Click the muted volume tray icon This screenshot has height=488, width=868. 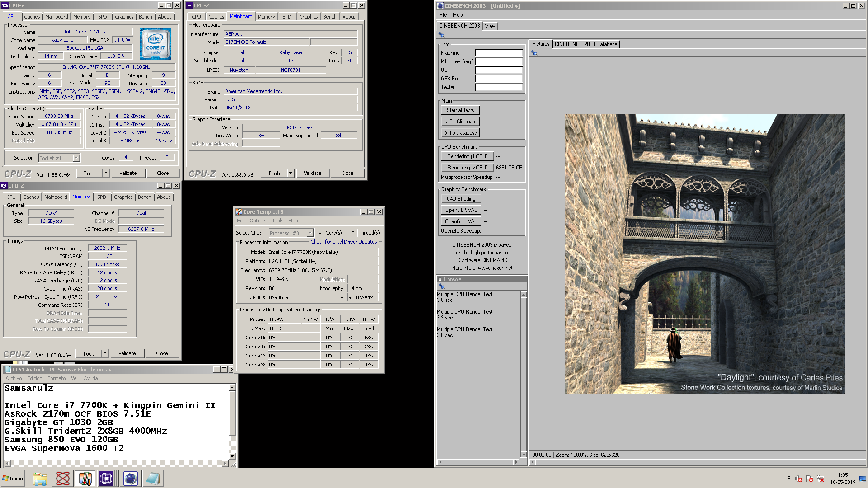point(799,479)
